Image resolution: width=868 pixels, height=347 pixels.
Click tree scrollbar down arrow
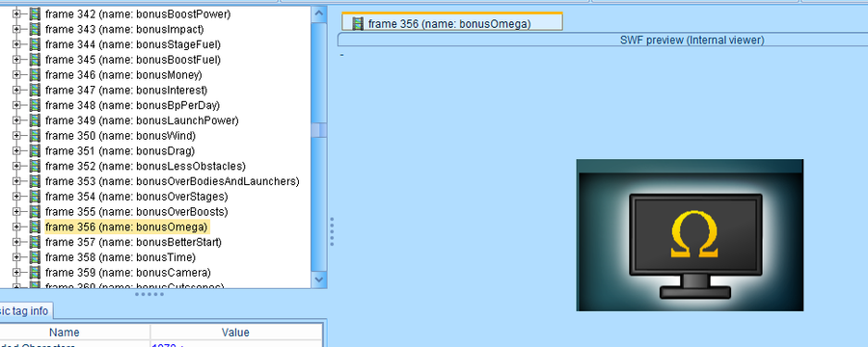coord(319,280)
